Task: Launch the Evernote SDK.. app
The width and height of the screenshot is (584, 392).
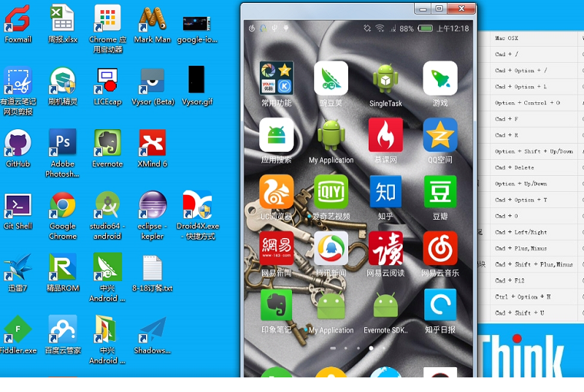Action: pyautogui.click(x=385, y=305)
